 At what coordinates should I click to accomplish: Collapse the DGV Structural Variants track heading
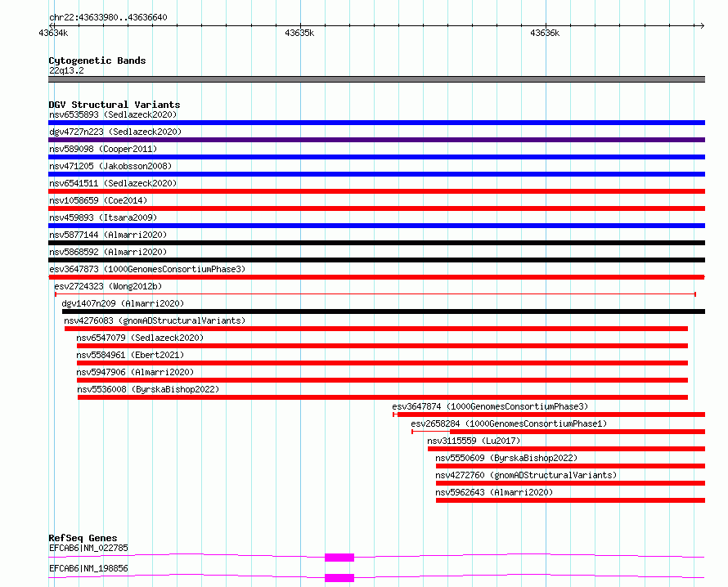(115, 105)
